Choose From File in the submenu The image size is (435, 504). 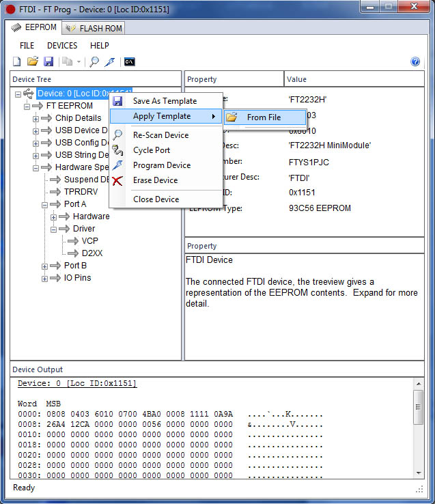[264, 117]
